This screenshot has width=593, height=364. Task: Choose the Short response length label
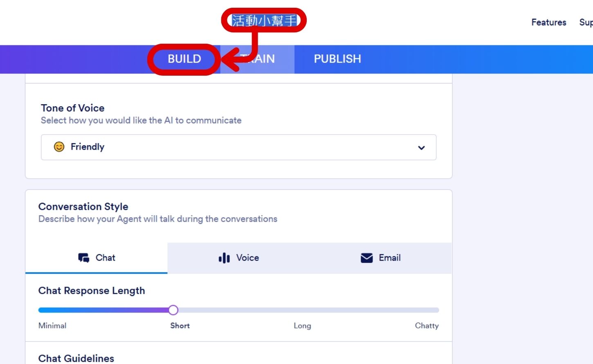coord(180,326)
